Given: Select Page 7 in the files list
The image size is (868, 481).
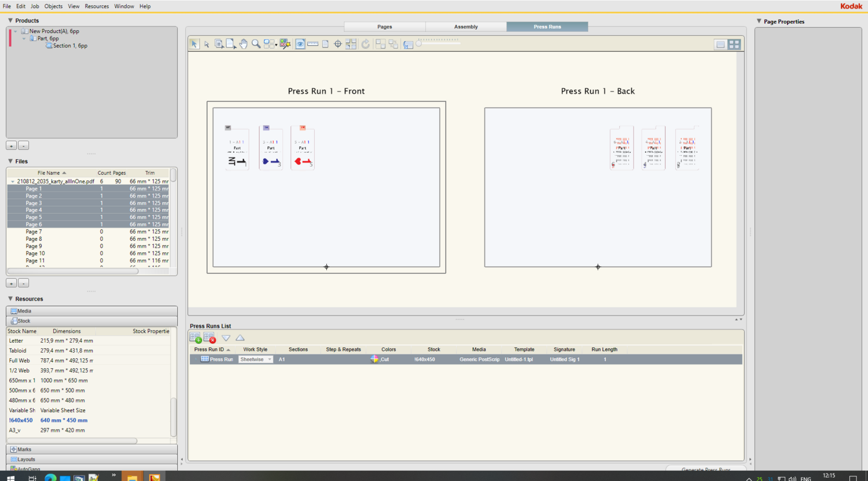Looking at the screenshot, I should point(88,232).
